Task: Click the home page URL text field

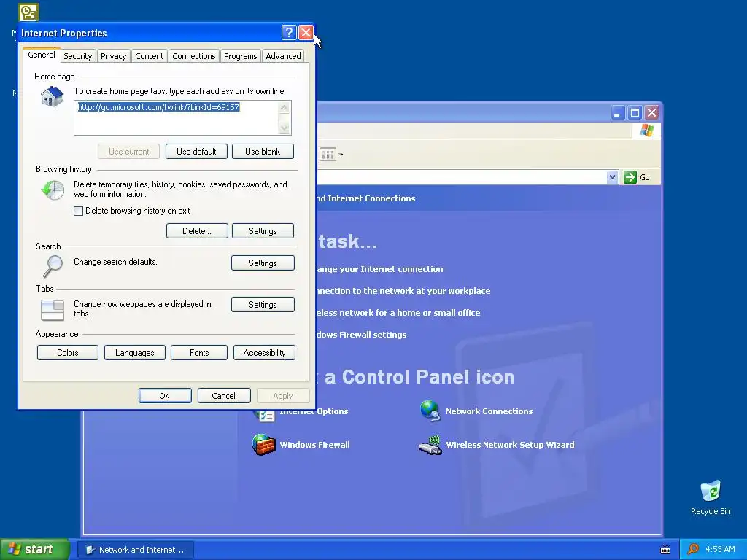Action: tap(177, 117)
